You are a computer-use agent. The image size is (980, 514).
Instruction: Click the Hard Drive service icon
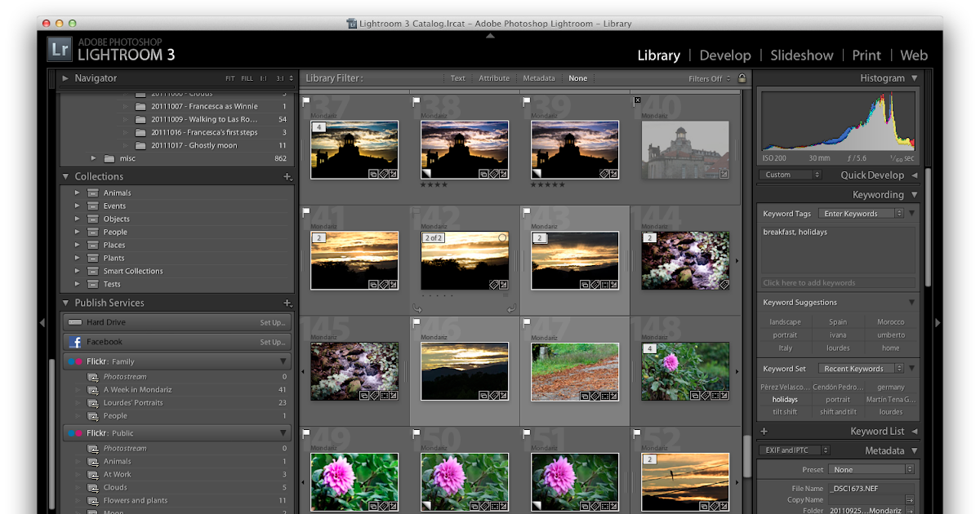pos(75,322)
